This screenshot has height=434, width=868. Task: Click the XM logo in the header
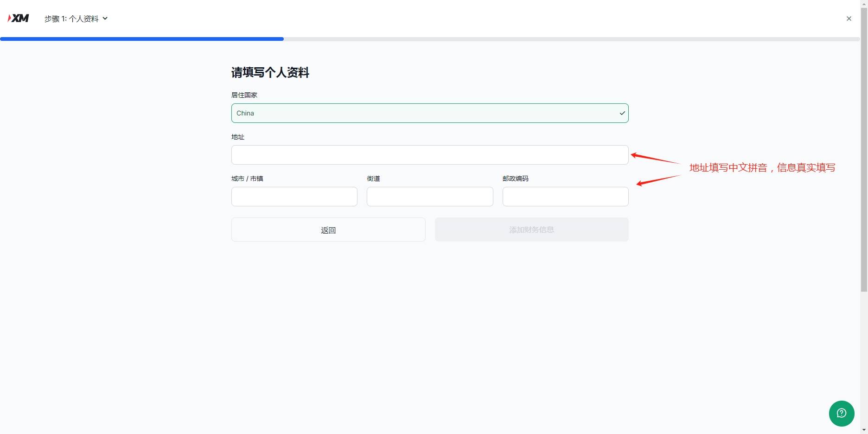coord(19,18)
